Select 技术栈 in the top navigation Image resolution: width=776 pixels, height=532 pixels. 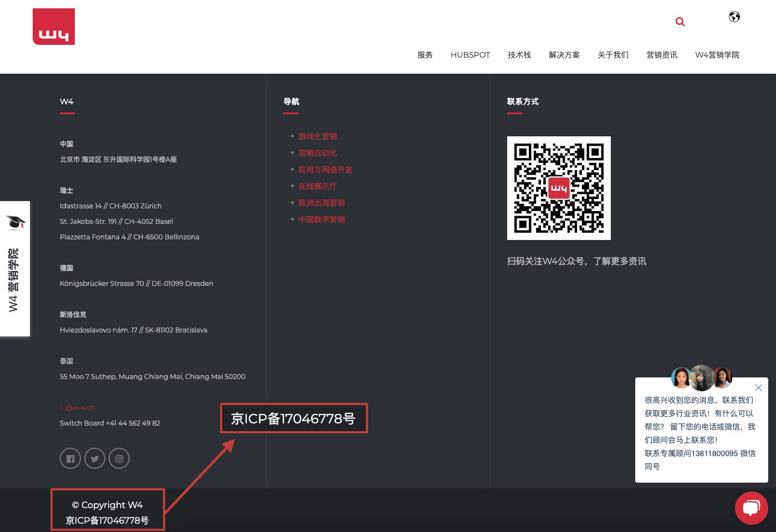[x=519, y=55]
